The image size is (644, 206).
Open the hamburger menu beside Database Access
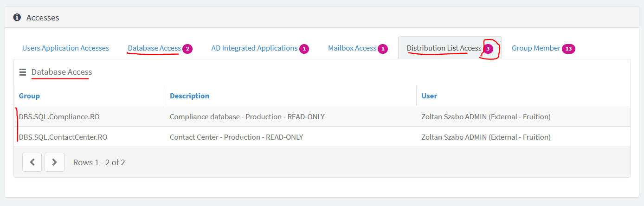23,72
